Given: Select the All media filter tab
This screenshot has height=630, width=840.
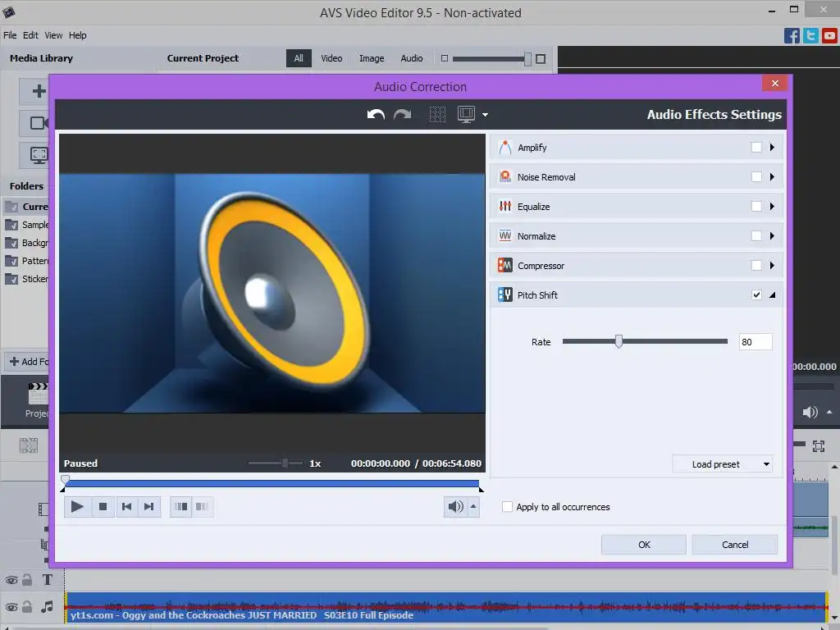Looking at the screenshot, I should [x=299, y=58].
